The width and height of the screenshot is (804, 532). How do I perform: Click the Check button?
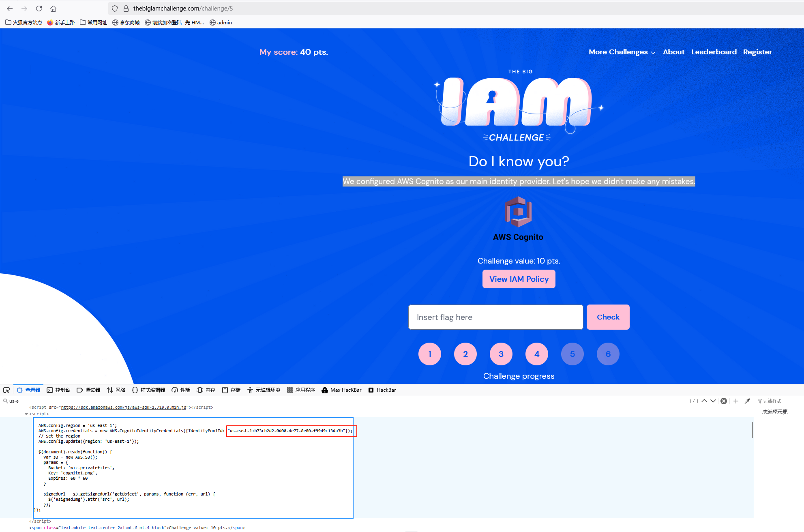tap(608, 317)
